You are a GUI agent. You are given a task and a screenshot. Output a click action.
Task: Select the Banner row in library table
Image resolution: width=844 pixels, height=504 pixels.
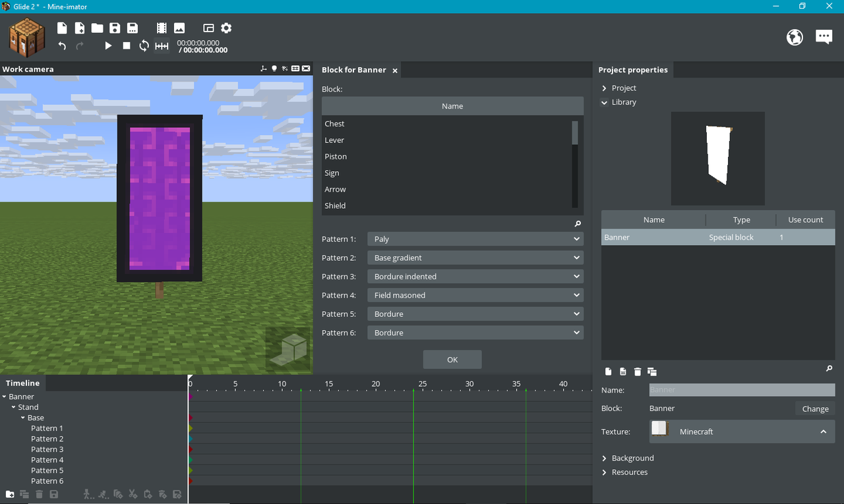[718, 237]
